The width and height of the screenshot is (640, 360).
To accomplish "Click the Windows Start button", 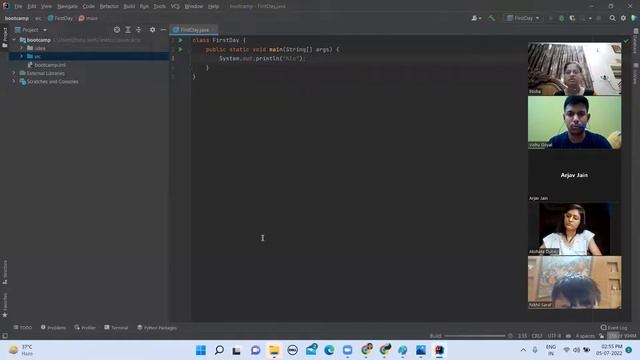I will 201,350.
